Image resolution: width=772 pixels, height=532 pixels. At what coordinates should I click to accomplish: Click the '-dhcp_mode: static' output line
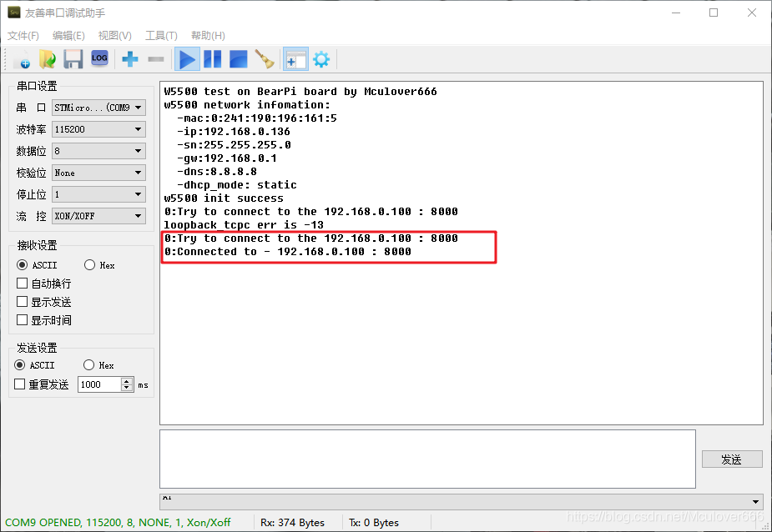pyautogui.click(x=237, y=185)
